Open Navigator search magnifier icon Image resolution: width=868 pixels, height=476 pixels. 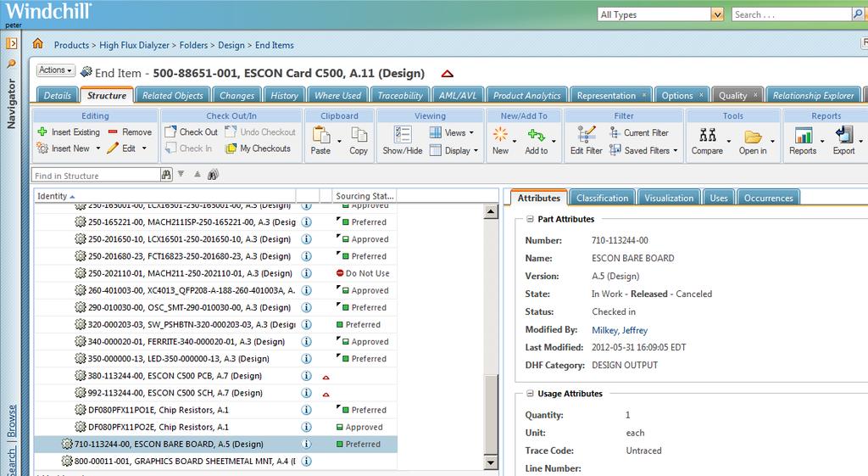pos(11,64)
